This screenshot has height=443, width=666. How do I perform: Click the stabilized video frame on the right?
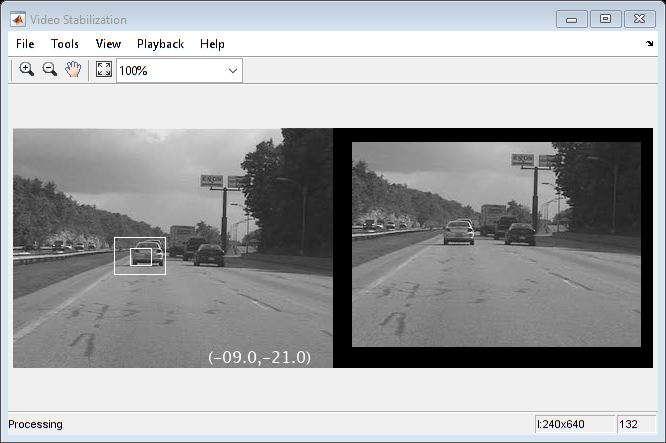pyautogui.click(x=496, y=244)
